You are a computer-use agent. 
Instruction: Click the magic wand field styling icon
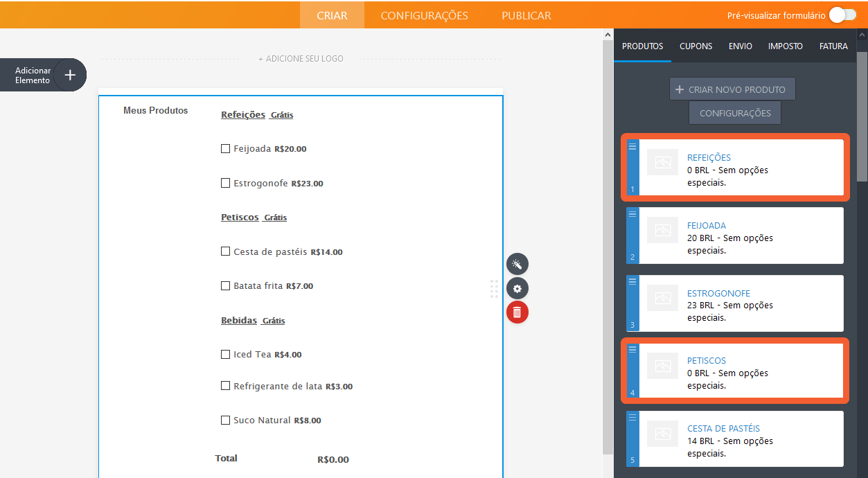[x=517, y=264]
